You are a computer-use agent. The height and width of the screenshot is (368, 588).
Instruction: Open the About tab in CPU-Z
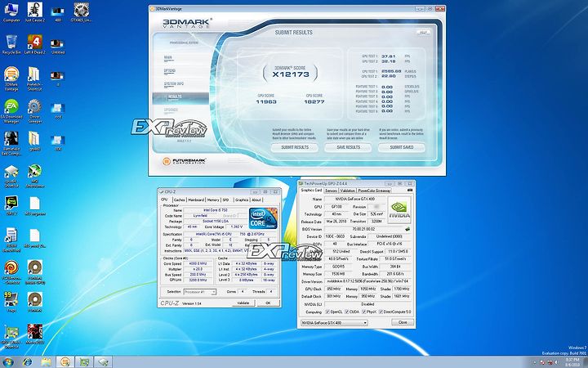click(x=256, y=200)
